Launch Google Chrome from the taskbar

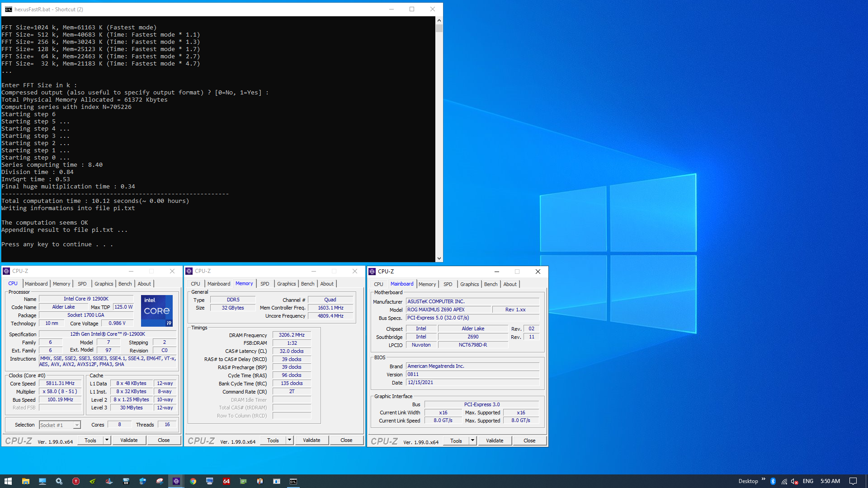[x=193, y=481]
